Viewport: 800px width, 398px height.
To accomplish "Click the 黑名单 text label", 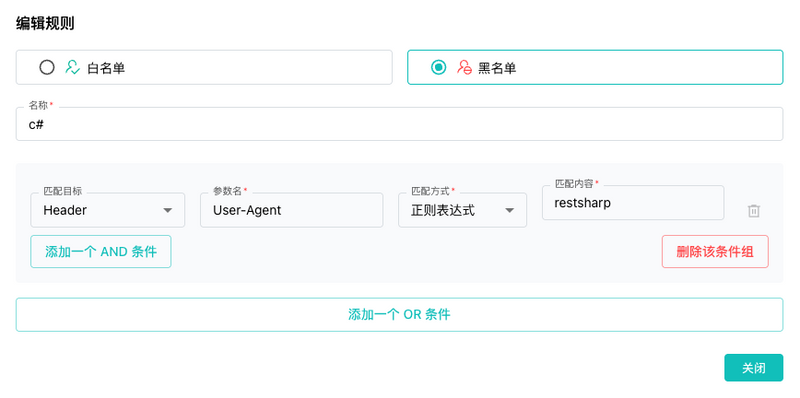I will [x=497, y=68].
